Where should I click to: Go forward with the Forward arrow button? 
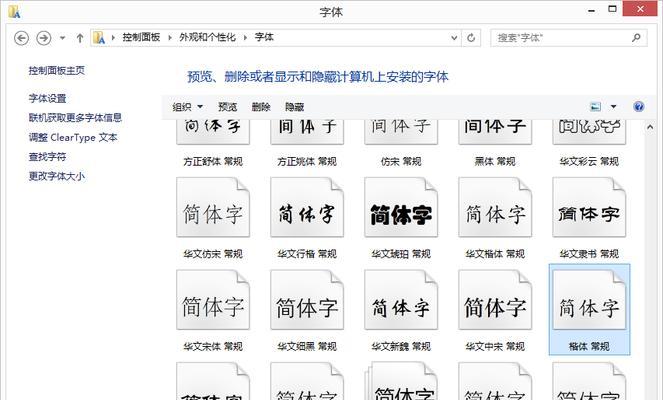tap(44, 38)
